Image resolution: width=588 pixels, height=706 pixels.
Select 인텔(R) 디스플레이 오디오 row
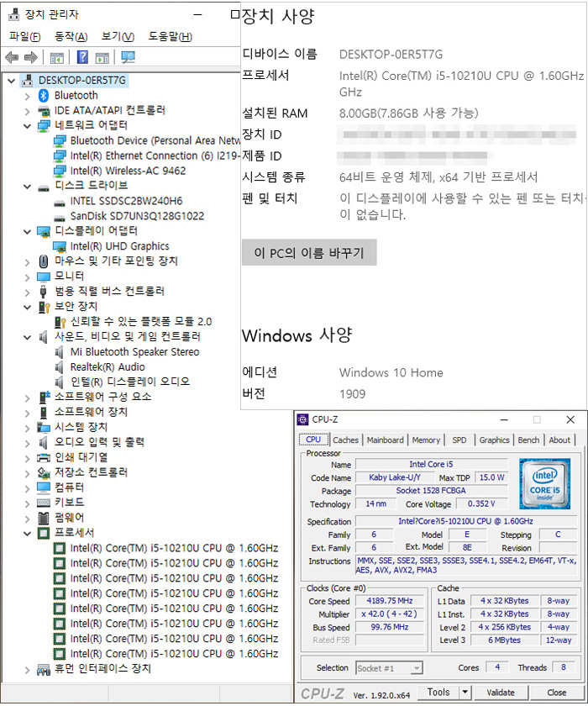[122, 382]
